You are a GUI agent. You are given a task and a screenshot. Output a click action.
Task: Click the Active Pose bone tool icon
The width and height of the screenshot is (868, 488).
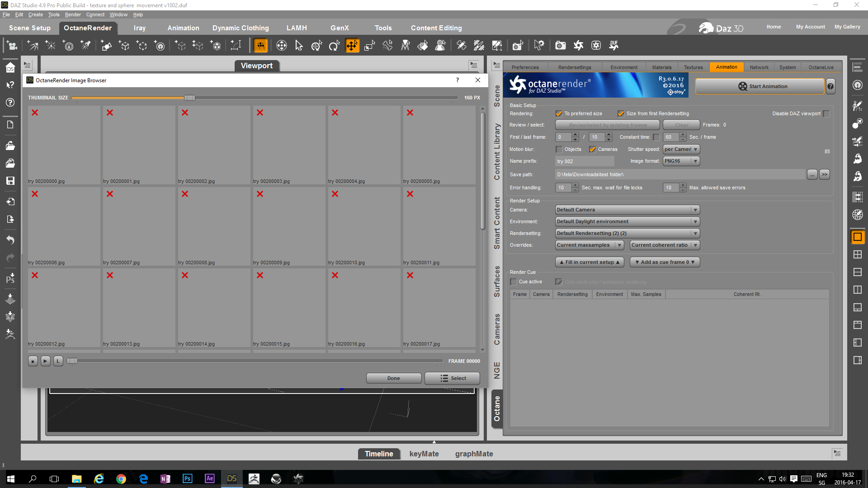tap(387, 46)
